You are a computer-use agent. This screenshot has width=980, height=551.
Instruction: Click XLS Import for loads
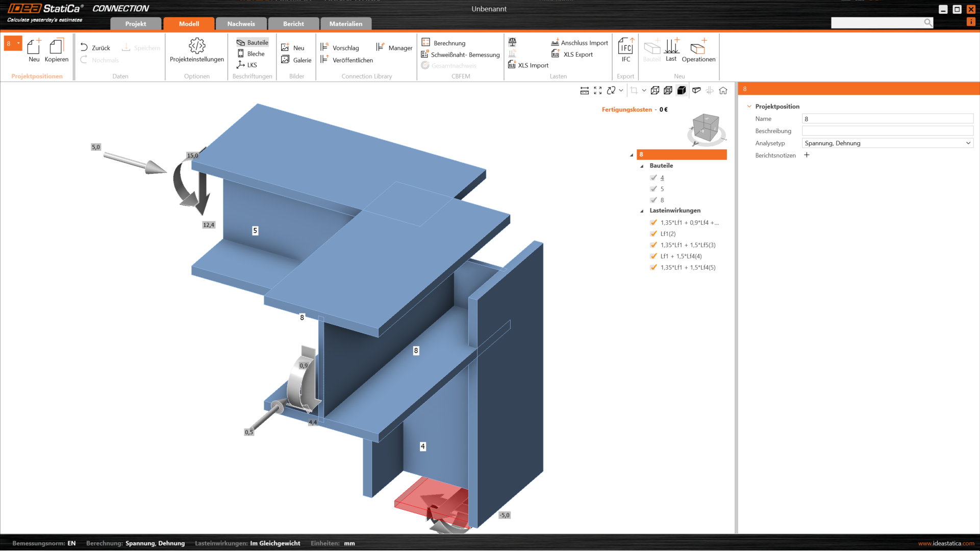(x=529, y=65)
